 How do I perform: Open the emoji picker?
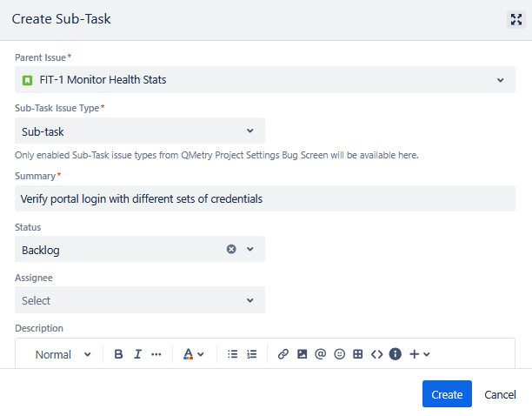(339, 354)
